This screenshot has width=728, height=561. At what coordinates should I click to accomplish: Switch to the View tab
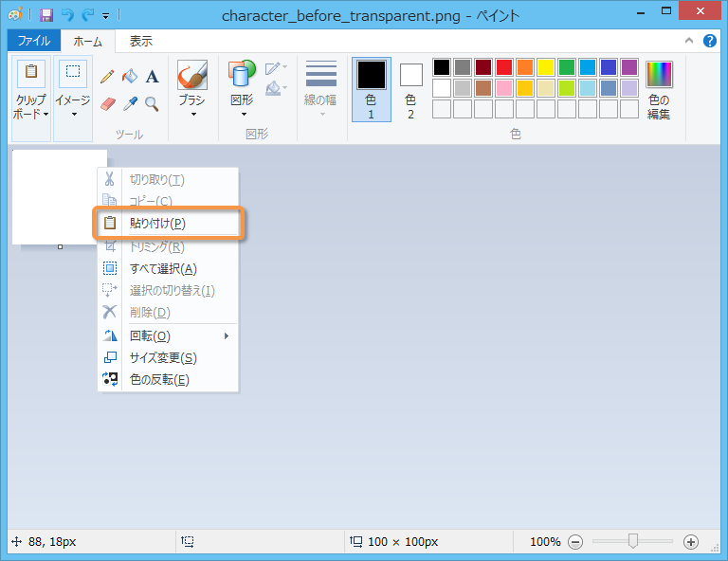(140, 41)
